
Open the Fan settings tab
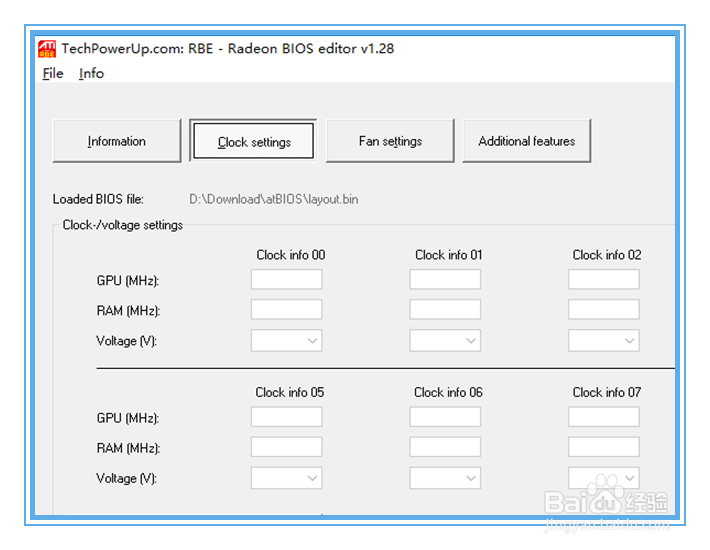(x=390, y=141)
